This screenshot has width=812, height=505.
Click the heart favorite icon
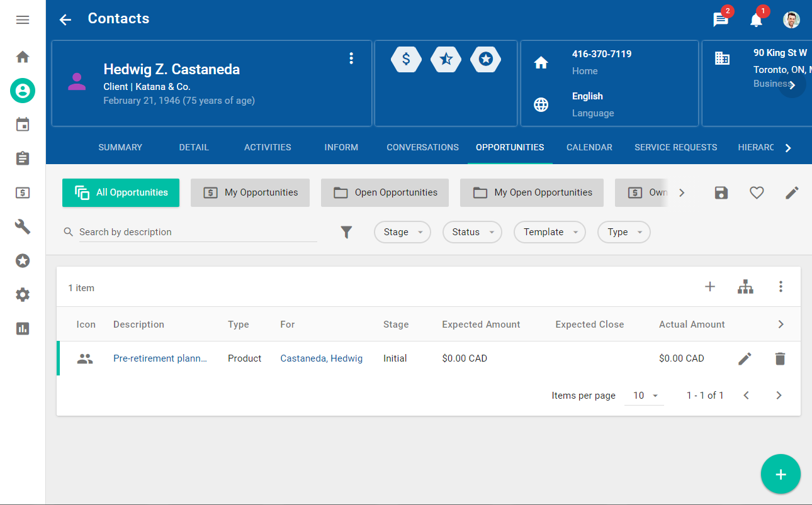tap(757, 193)
